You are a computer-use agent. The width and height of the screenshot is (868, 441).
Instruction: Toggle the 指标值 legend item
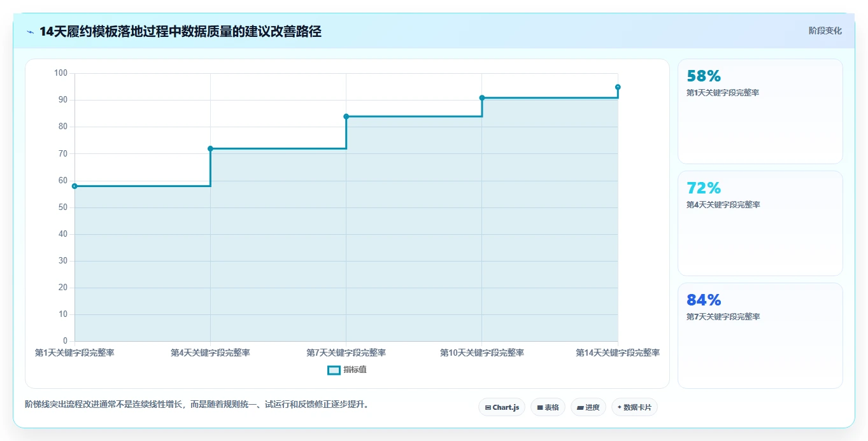point(347,370)
